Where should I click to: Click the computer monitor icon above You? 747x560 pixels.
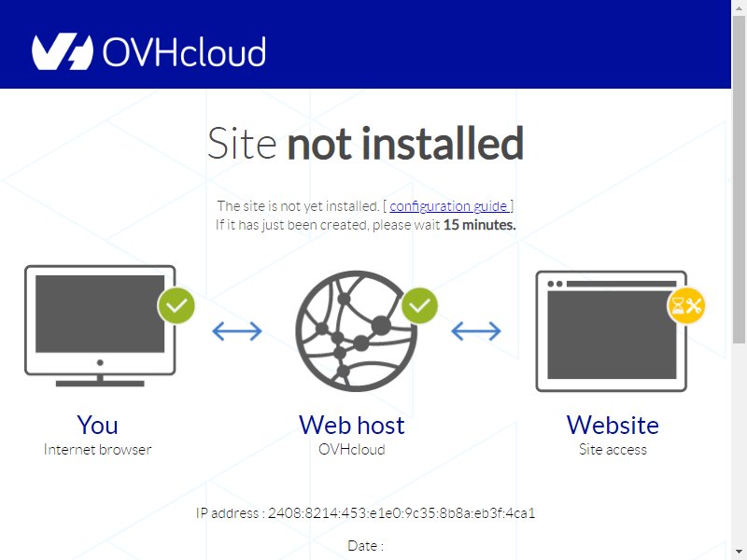[100, 326]
